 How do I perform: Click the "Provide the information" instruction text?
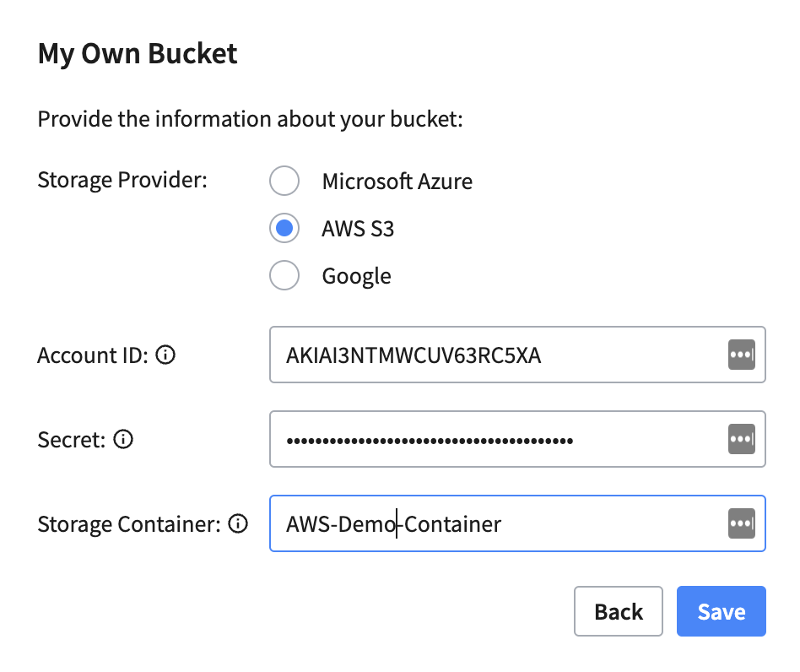[251, 118]
